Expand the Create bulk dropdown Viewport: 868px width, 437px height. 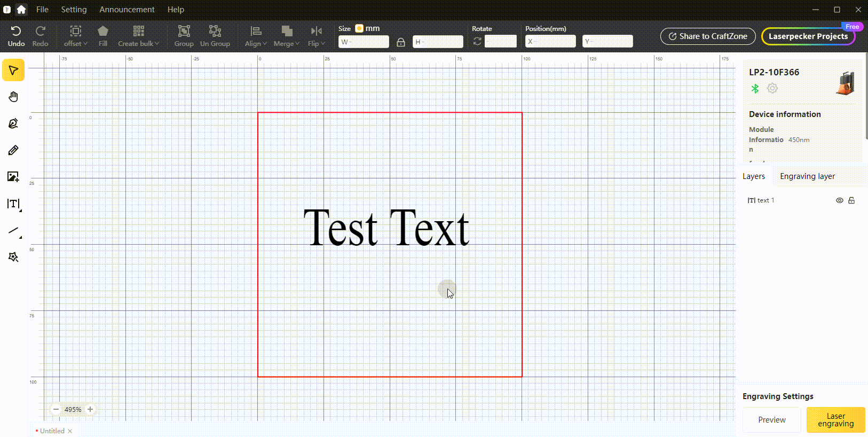click(x=138, y=36)
